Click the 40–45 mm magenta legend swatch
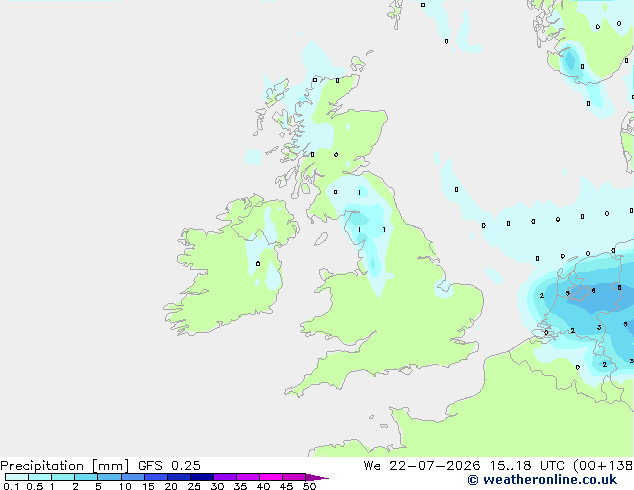The height and width of the screenshot is (490, 634). 271,477
